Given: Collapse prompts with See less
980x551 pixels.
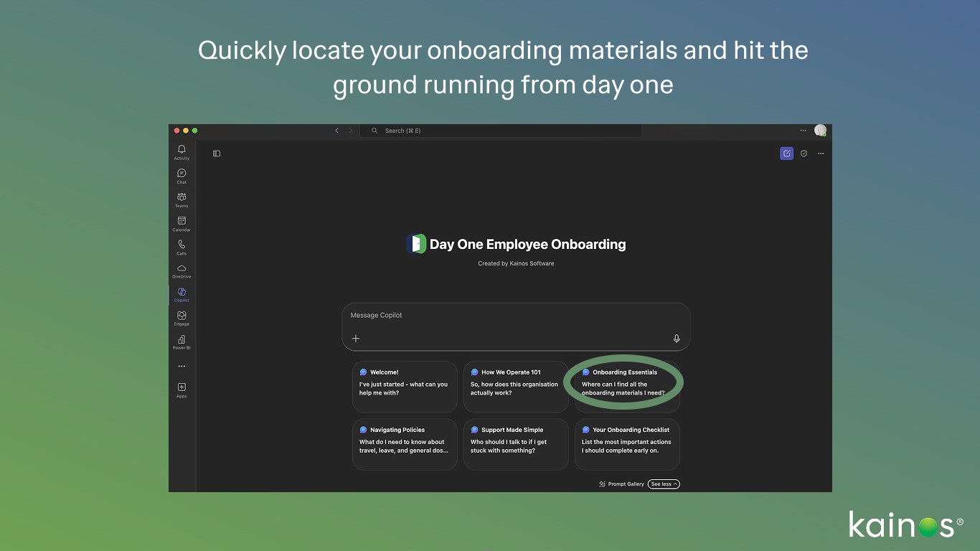Looking at the screenshot, I should pos(664,484).
